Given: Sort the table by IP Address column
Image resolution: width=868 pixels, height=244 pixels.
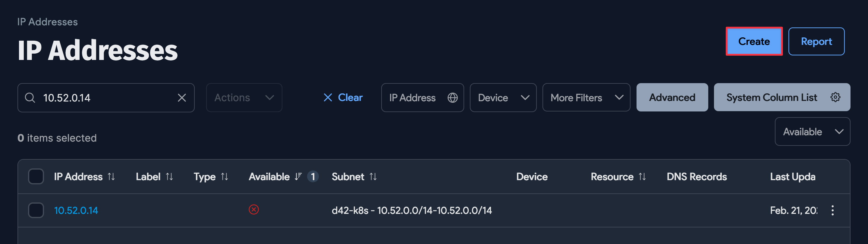Looking at the screenshot, I should [112, 176].
